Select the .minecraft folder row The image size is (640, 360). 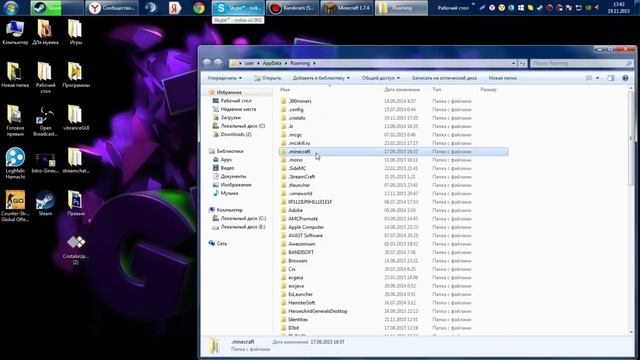pyautogui.click(x=393, y=151)
